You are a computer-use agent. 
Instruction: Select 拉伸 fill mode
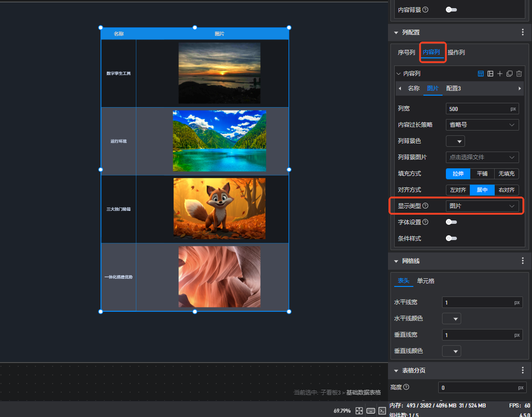[458, 174]
